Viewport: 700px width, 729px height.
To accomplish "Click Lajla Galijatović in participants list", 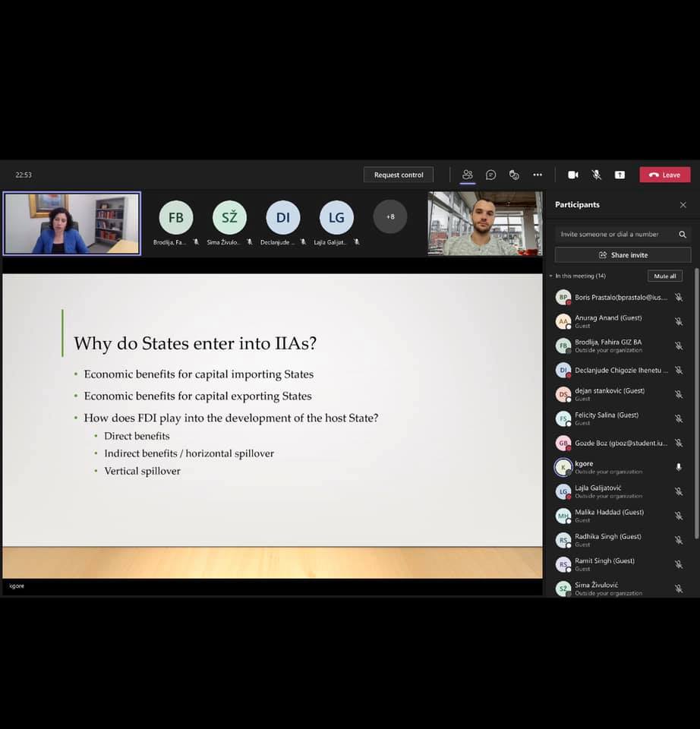I will pyautogui.click(x=598, y=488).
